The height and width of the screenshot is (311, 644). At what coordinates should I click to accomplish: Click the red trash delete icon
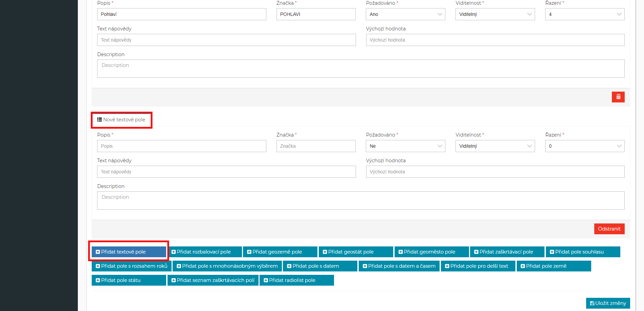pos(618,97)
